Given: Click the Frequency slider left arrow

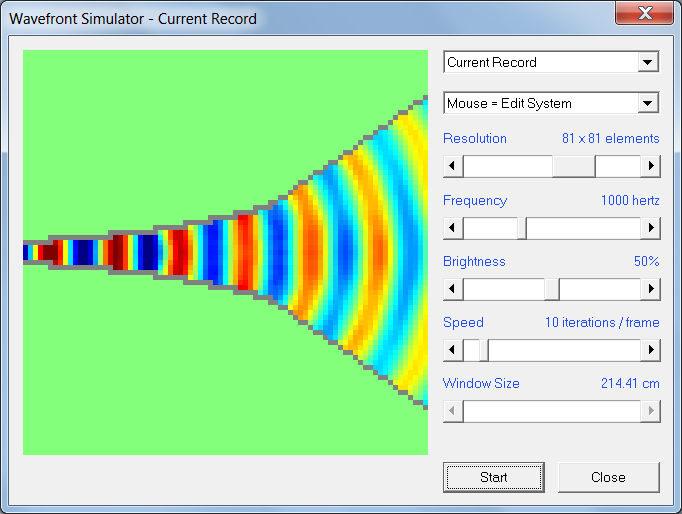Looking at the screenshot, I should [453, 228].
